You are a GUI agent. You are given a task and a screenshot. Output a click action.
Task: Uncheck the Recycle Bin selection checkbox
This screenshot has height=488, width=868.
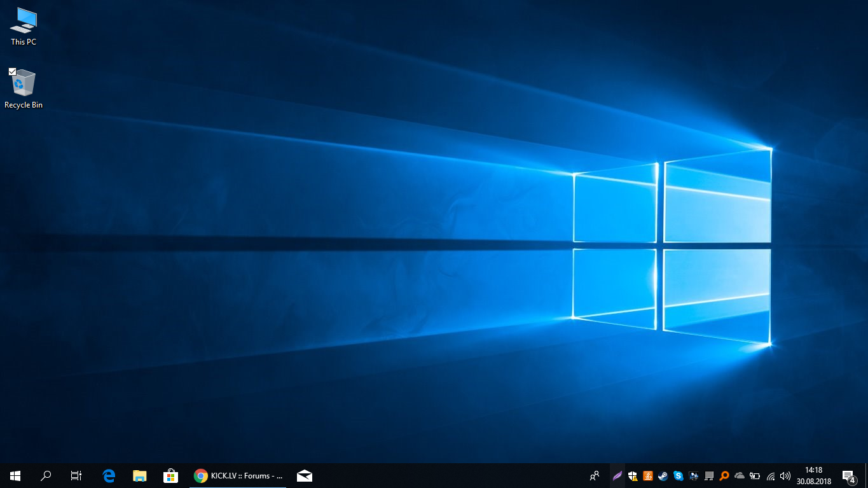(x=12, y=71)
